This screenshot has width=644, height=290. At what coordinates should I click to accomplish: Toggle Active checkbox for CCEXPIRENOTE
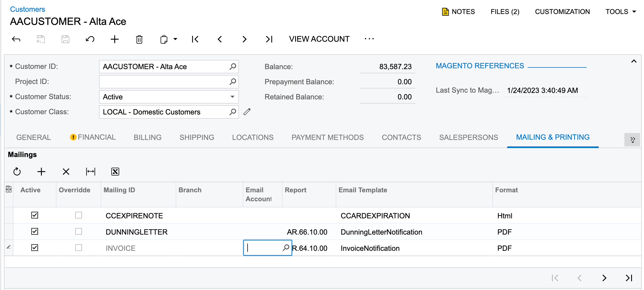pyautogui.click(x=35, y=215)
